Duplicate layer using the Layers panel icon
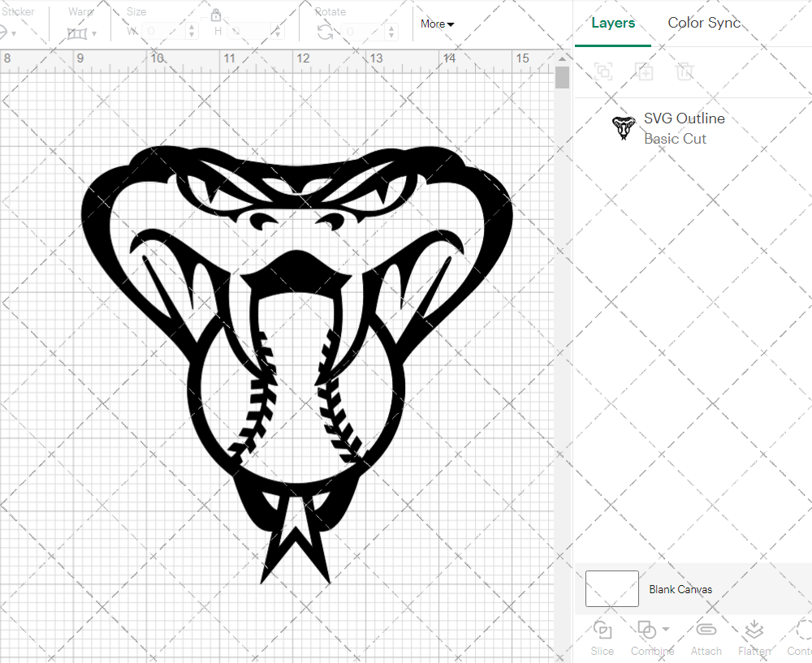 point(645,71)
